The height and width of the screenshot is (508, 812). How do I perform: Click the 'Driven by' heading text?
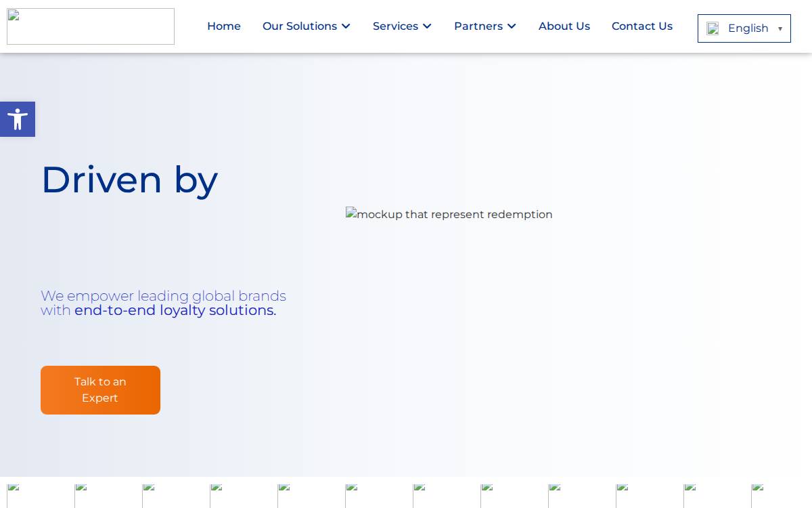coord(129,180)
